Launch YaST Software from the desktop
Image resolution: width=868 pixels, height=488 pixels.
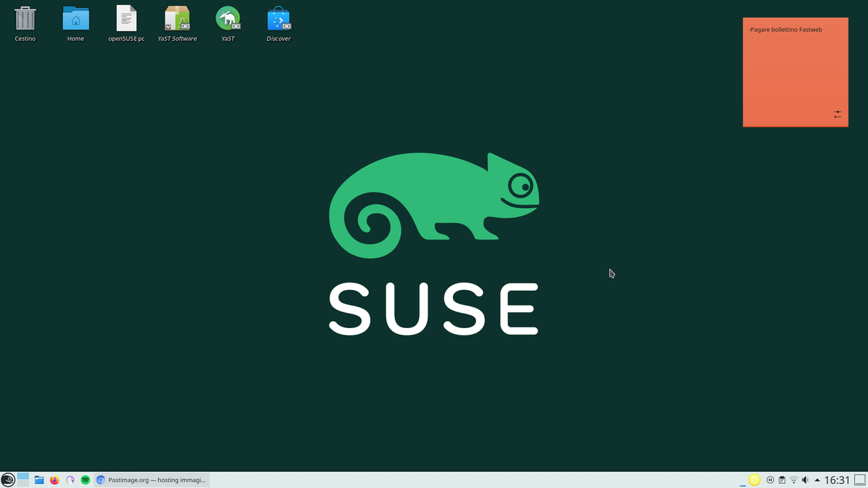pyautogui.click(x=177, y=19)
